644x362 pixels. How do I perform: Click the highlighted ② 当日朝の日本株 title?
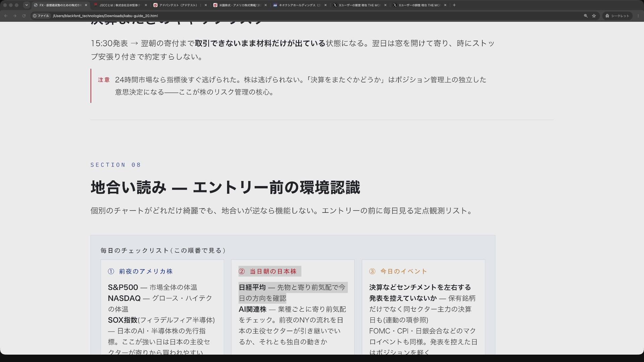pos(270,271)
